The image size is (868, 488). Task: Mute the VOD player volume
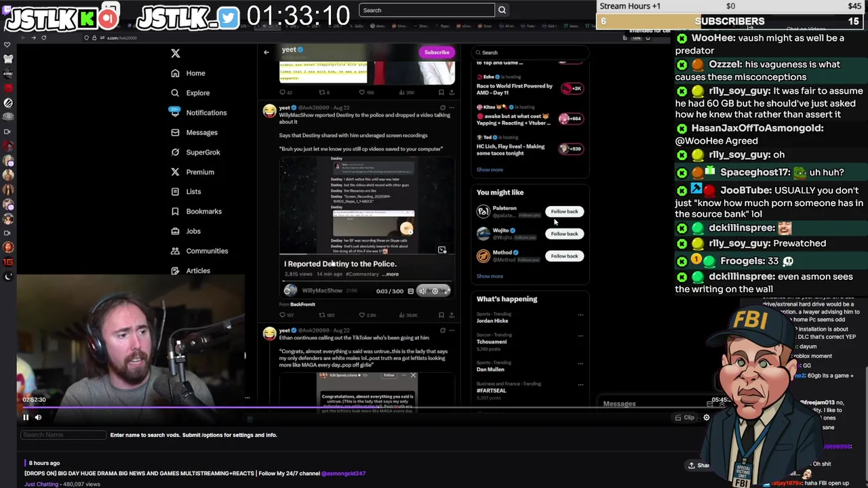click(x=38, y=418)
